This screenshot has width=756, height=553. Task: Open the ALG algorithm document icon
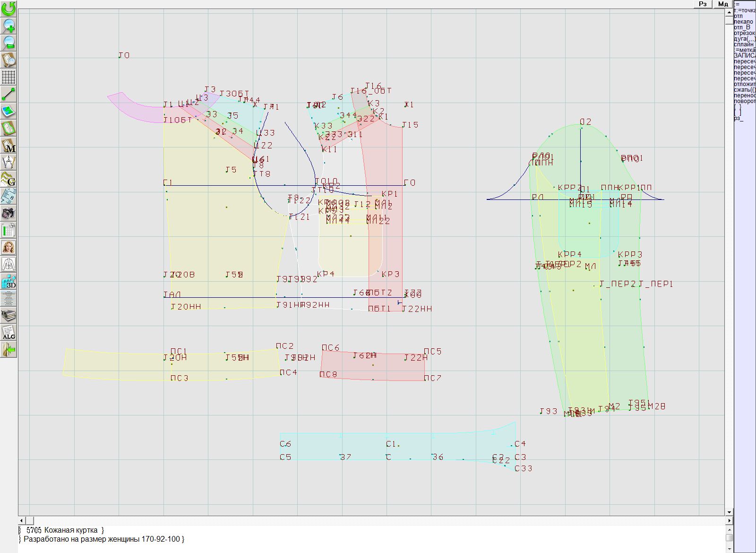(x=9, y=332)
